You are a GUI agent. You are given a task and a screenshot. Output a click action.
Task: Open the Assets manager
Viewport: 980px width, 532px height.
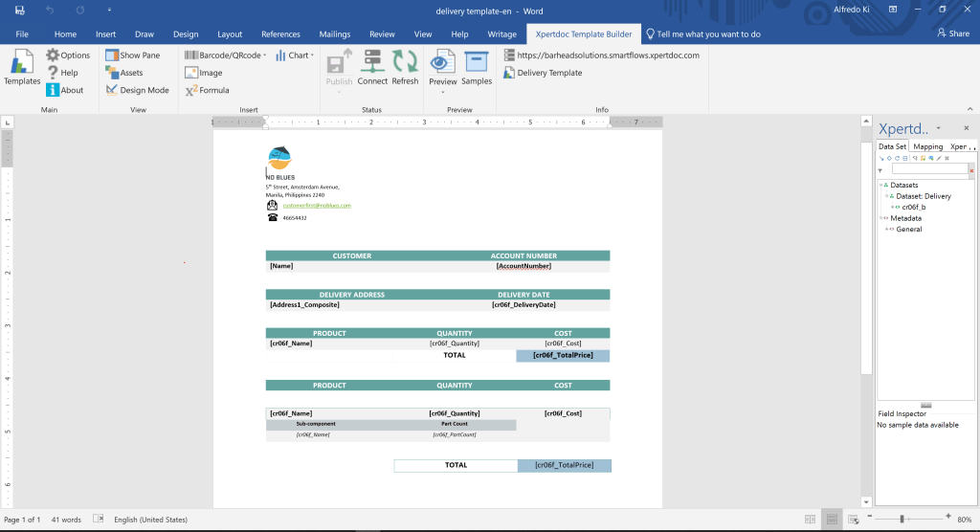tap(124, 73)
